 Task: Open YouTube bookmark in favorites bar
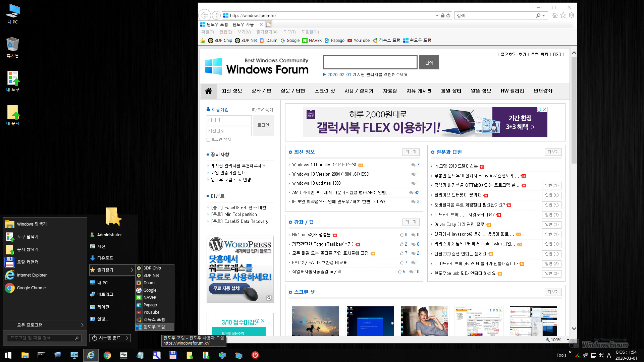358,41
